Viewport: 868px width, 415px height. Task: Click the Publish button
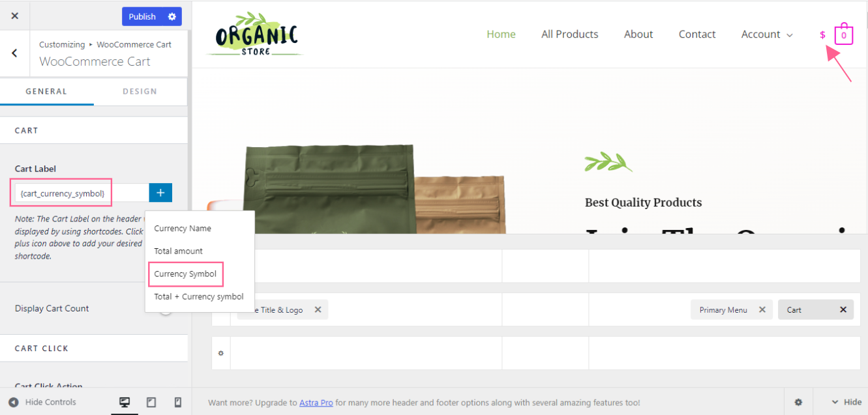point(142,16)
